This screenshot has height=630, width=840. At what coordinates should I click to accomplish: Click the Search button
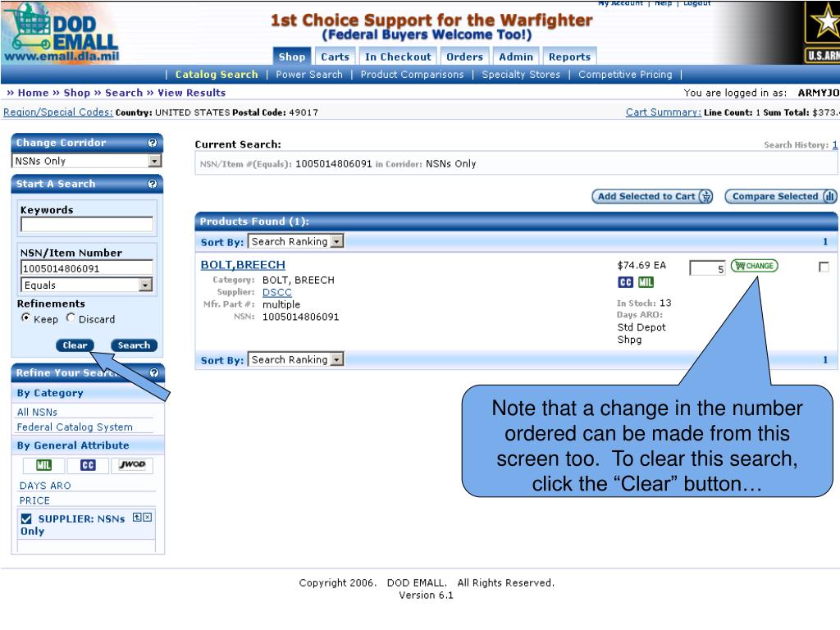134,345
